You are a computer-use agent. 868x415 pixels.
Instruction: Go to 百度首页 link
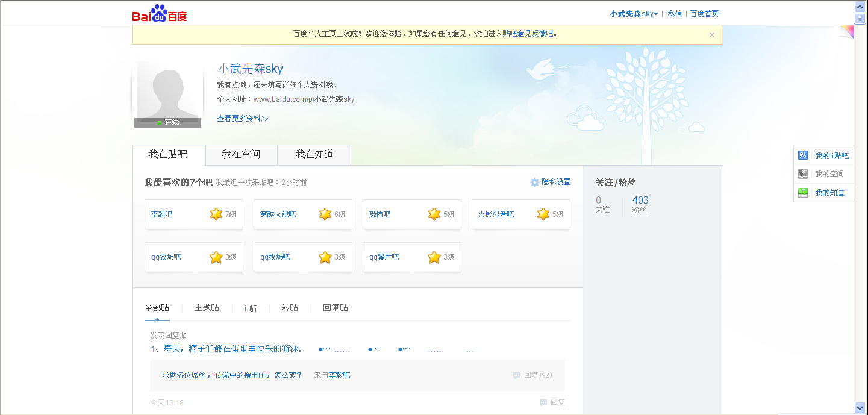[704, 13]
